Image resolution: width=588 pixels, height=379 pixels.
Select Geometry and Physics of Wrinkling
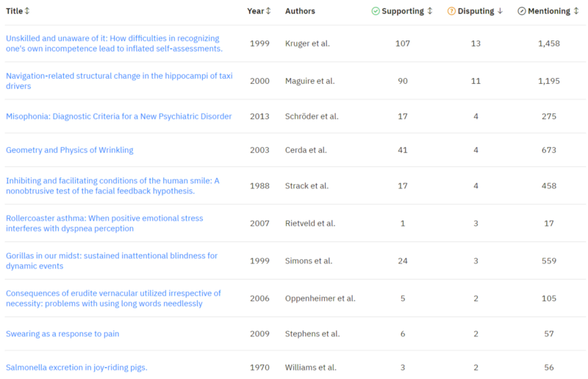click(x=70, y=150)
